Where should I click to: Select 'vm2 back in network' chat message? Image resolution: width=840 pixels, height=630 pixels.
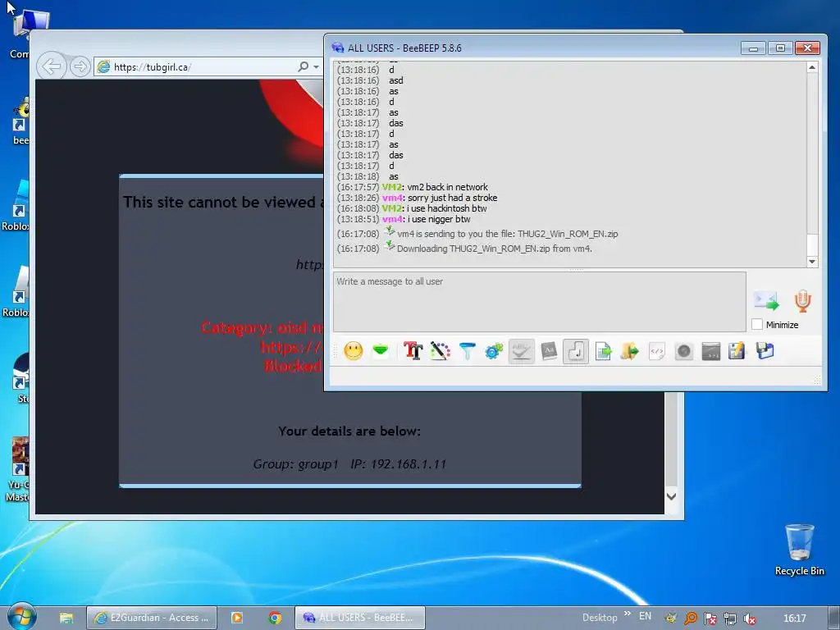(447, 187)
